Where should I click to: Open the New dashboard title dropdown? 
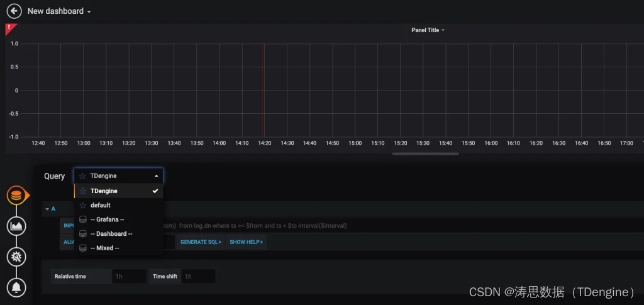pyautogui.click(x=58, y=11)
